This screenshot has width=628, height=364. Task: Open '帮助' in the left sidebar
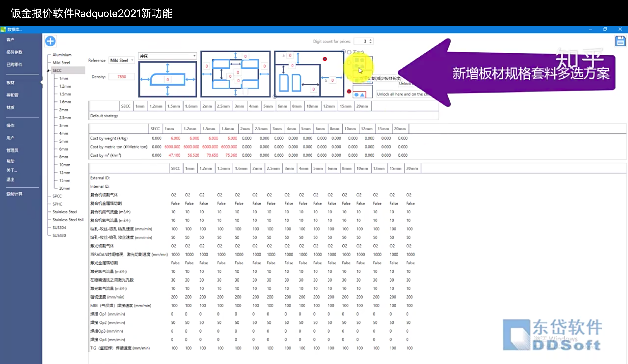coord(10,161)
